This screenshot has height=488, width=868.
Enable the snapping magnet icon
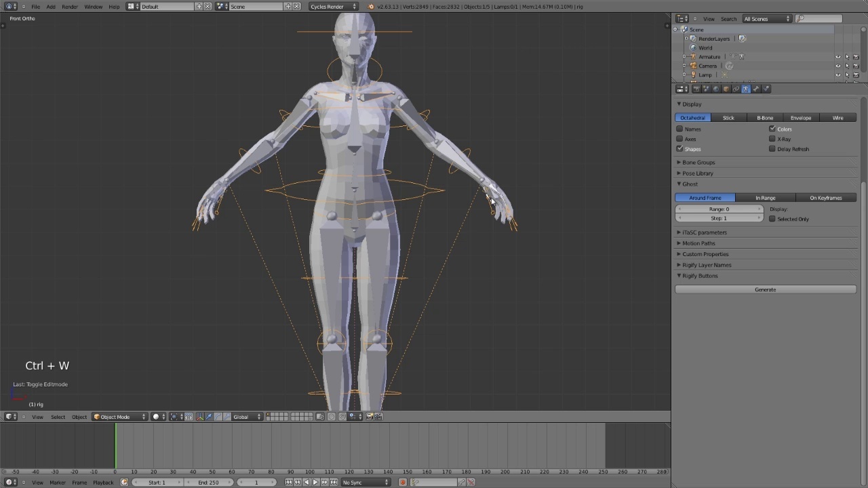(343, 416)
